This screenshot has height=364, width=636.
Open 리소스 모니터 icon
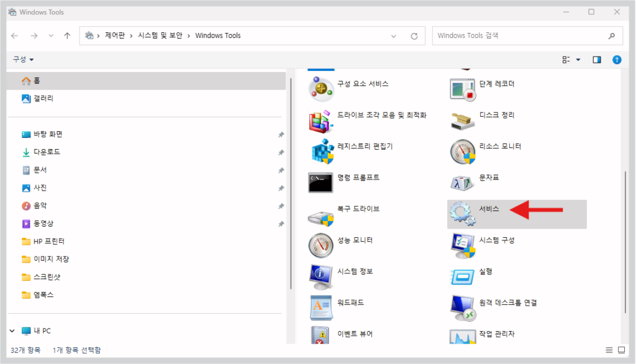coord(462,152)
